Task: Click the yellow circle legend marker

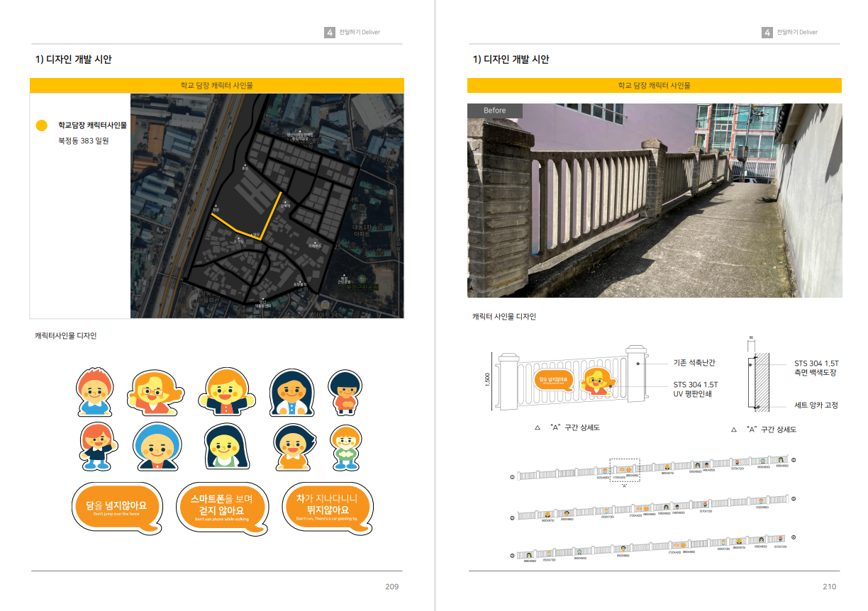Action: click(41, 125)
